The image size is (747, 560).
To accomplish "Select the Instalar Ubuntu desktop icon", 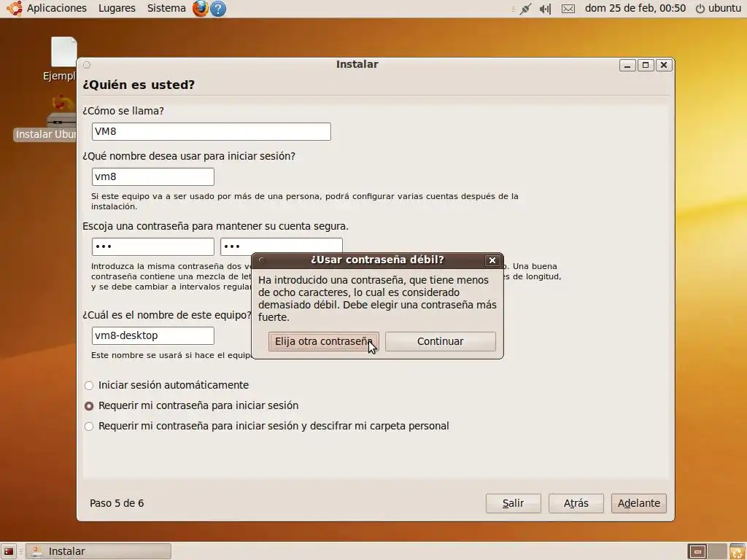I will [x=61, y=111].
